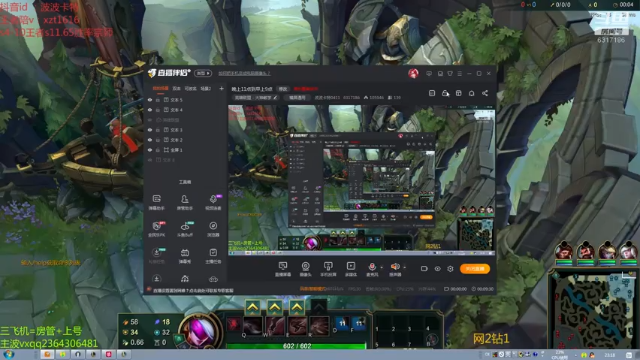The height and width of the screenshot is (360, 640).
Task: Add a 摄像头 camera source
Action: [305, 269]
